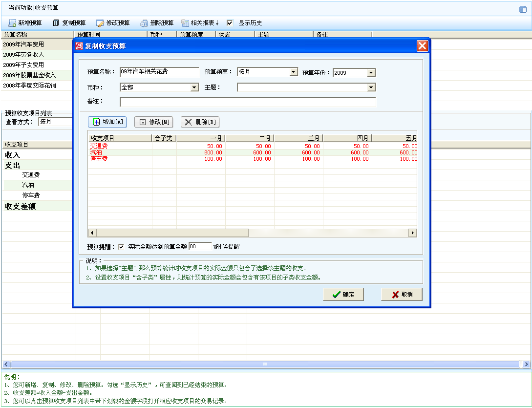
Task: Click the panel layout icon at top right
Action: (522, 9)
